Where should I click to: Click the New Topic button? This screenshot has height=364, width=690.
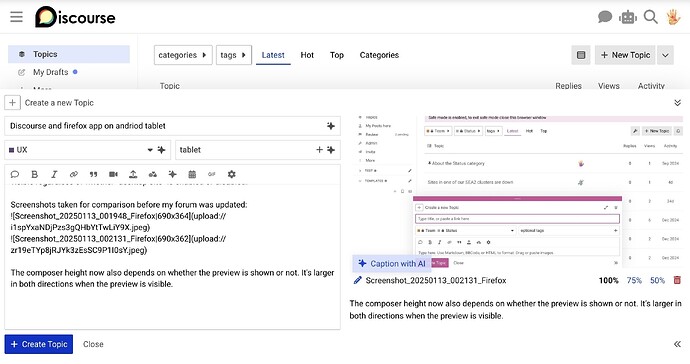[625, 55]
